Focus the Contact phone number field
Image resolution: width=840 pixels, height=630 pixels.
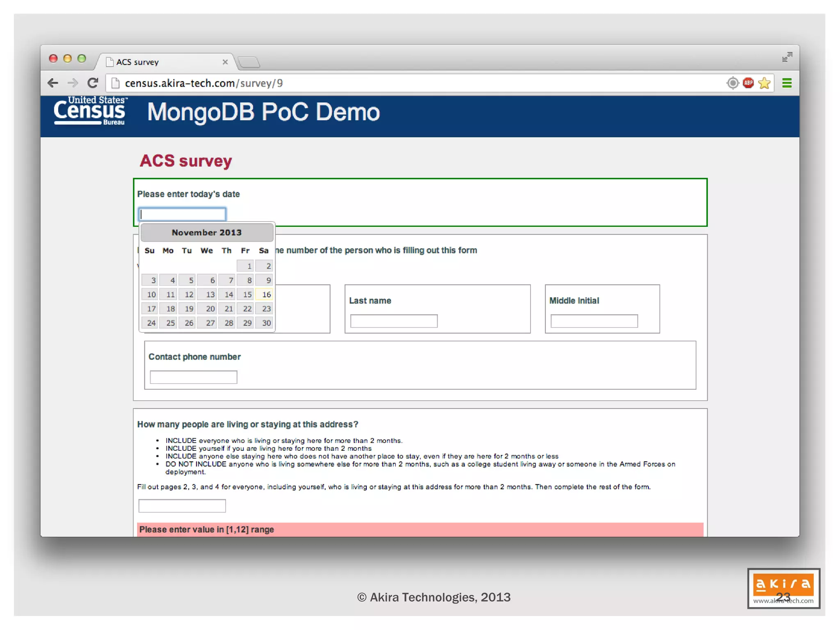[x=193, y=377]
